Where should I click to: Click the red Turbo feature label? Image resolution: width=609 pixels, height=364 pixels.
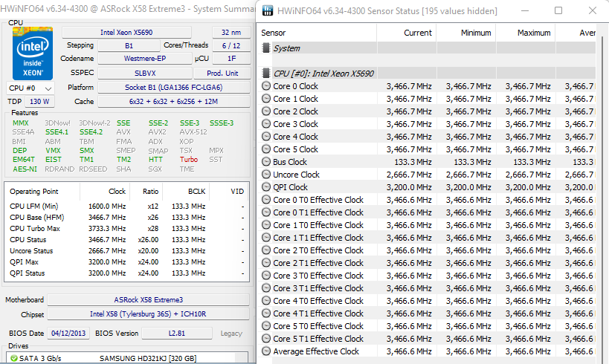click(x=189, y=160)
